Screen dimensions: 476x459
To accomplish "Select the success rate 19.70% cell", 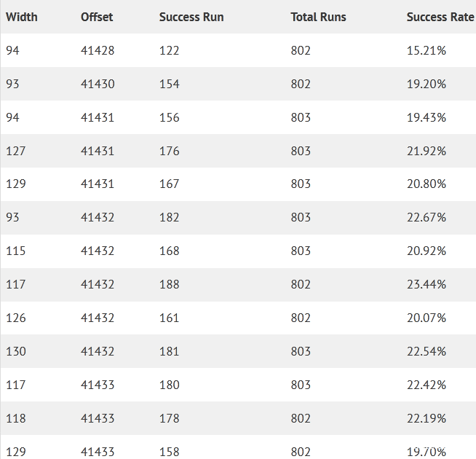I will click(427, 452).
